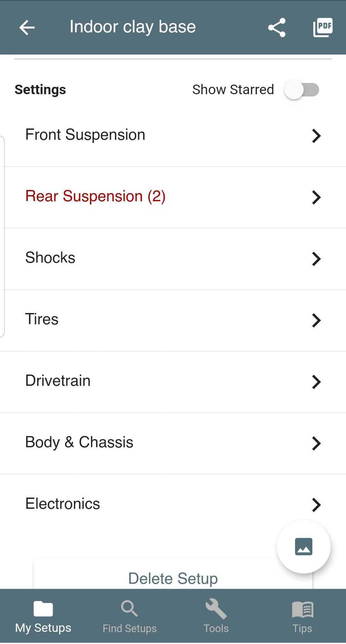Toggle the Show Starred switch

tap(302, 90)
